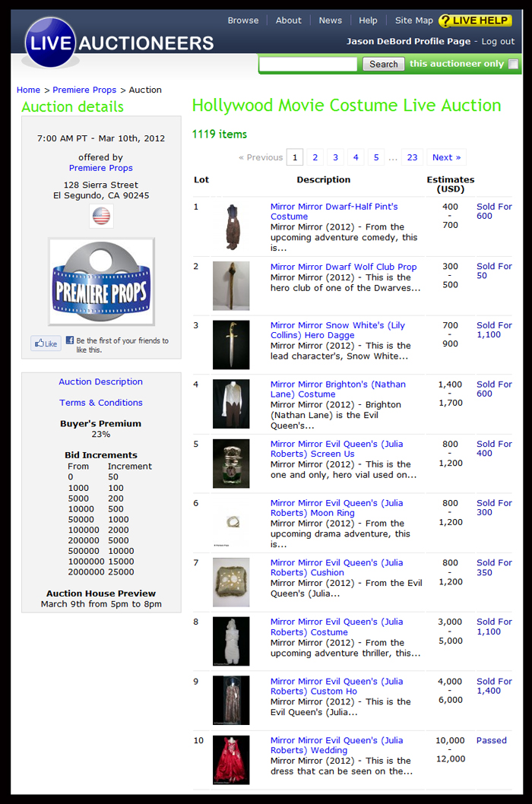
Task: Click the Search button
Action: 384,64
